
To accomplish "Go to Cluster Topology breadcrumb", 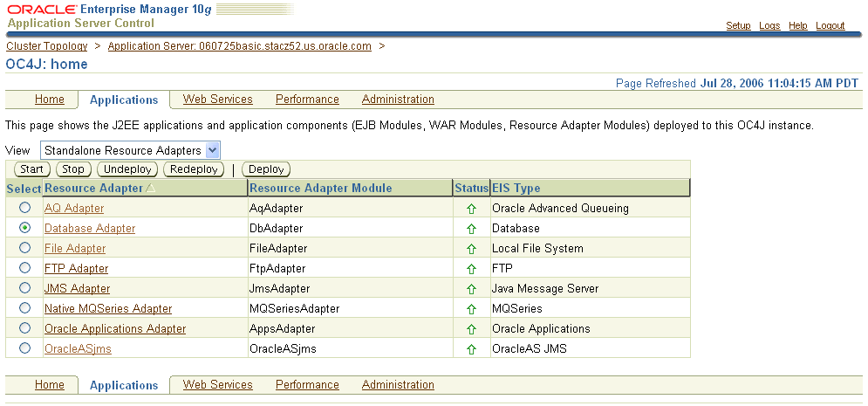I will [x=47, y=46].
